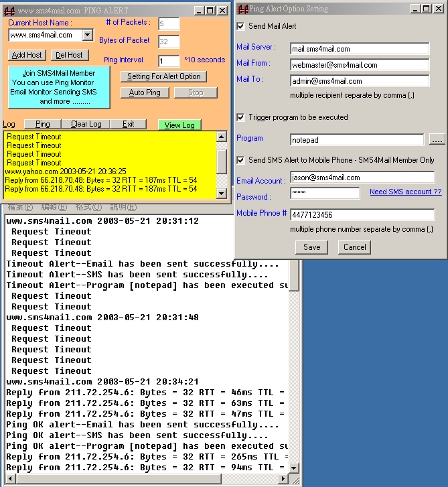The width and height of the screenshot is (448, 487).
Task: Toggle Trigger program to be executed checkbox
Action: pyautogui.click(x=240, y=117)
